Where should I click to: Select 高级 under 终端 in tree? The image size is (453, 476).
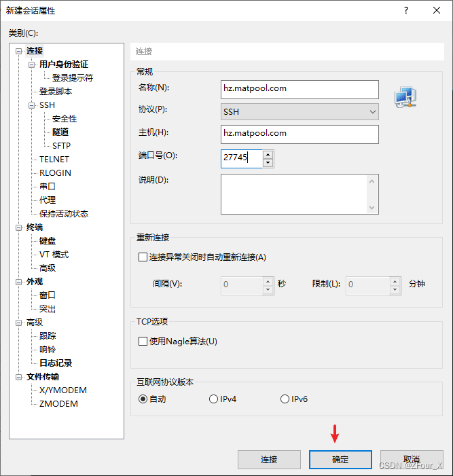48,268
